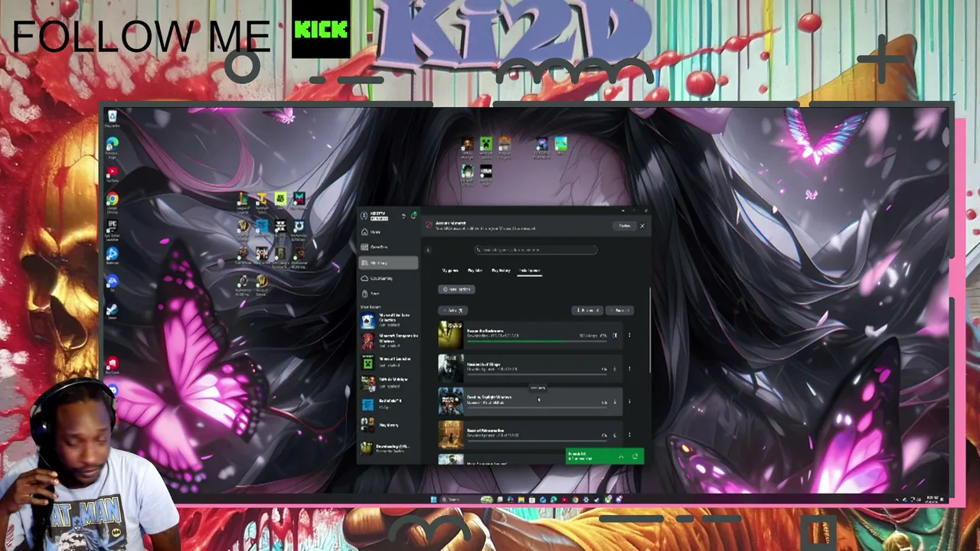The width and height of the screenshot is (980, 551).
Task: Focus the Xbox app search field
Action: pyautogui.click(x=535, y=249)
